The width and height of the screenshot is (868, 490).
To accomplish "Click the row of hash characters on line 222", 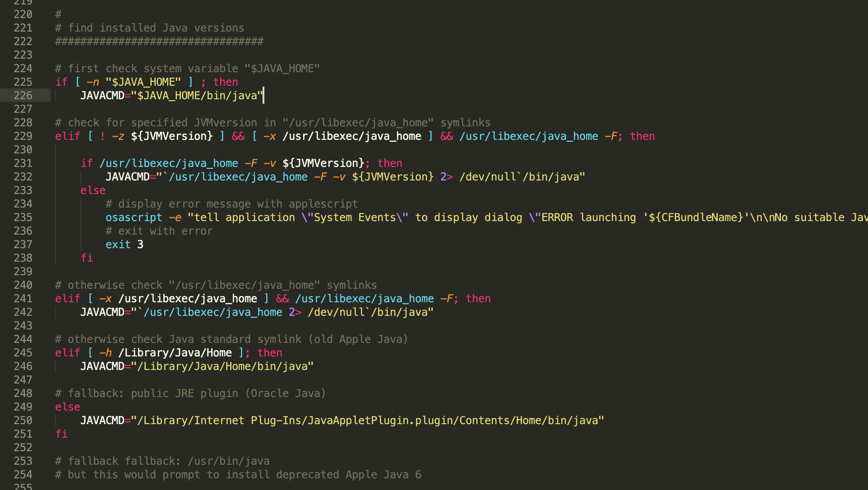I will 159,42.
